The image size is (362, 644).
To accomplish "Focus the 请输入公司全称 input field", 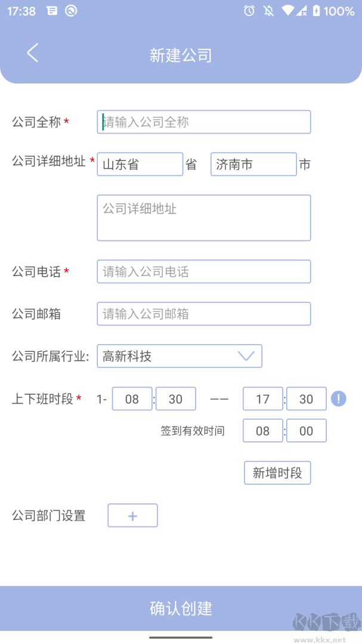I will pos(203,122).
